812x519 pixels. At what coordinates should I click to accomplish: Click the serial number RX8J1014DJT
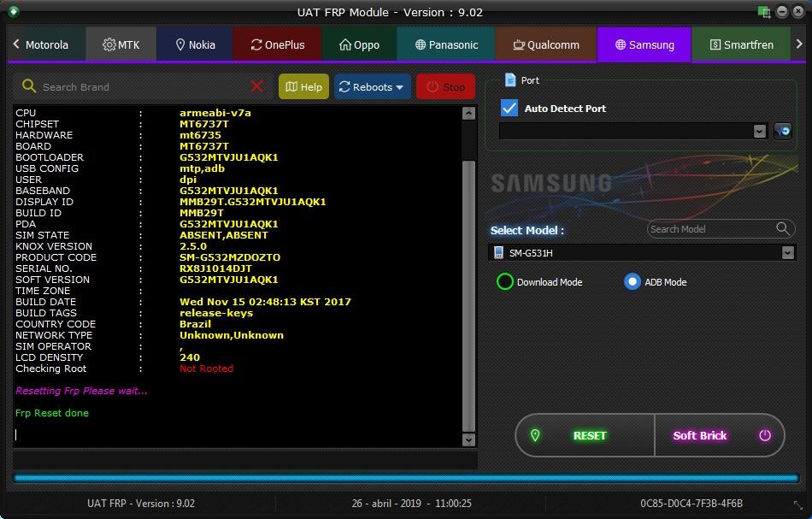pyautogui.click(x=215, y=268)
